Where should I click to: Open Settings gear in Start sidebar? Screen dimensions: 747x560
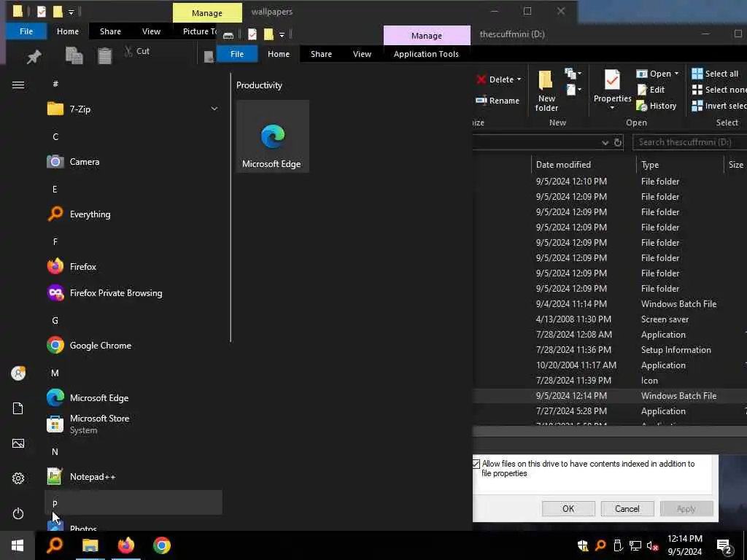18,478
